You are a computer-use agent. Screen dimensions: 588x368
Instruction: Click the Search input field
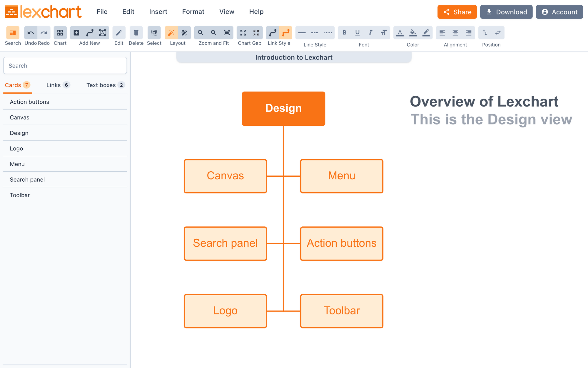65,65
